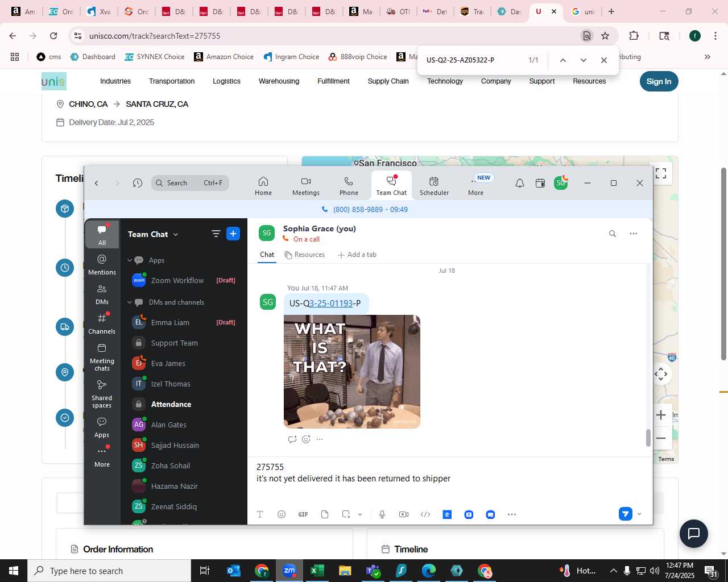This screenshot has height=582, width=728.
Task: Click Sign In on unisco page
Action: tap(659, 81)
